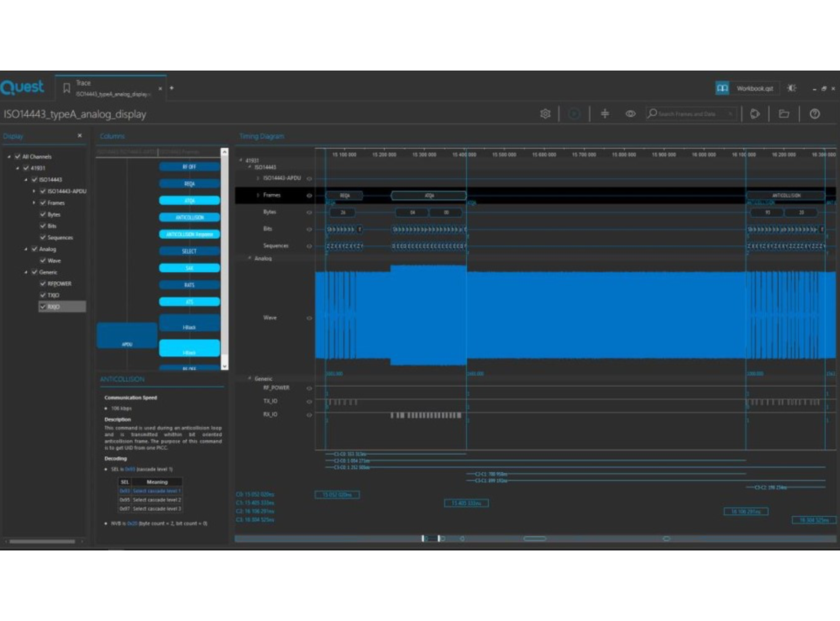The image size is (840, 621).
Task: Toggle light/dark theme icon
Action: point(792,88)
